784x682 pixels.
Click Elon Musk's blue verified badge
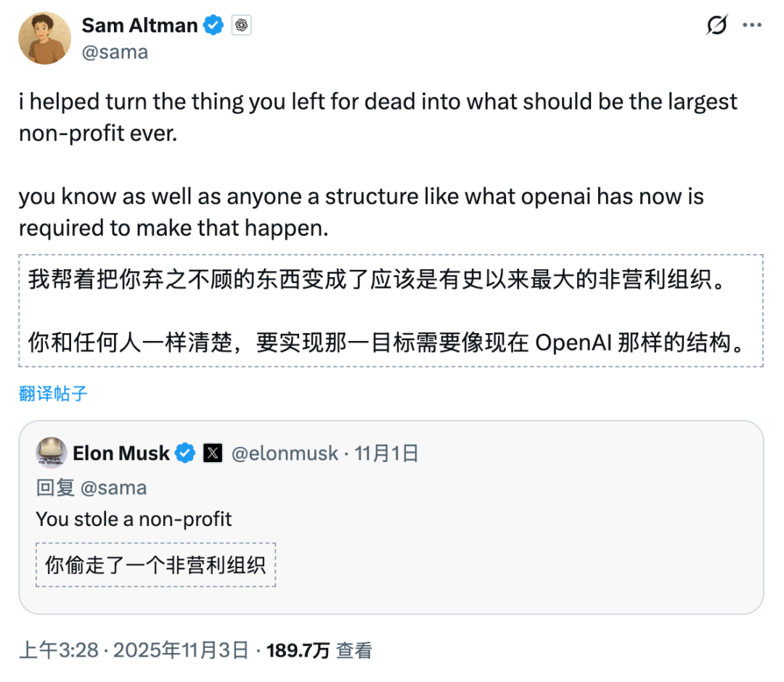pos(186,453)
